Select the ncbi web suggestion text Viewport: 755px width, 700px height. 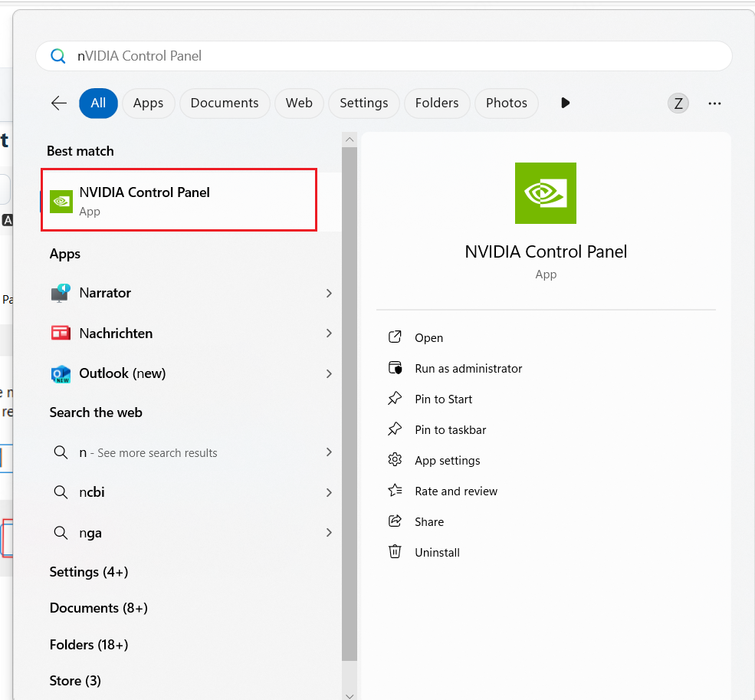[91, 492]
